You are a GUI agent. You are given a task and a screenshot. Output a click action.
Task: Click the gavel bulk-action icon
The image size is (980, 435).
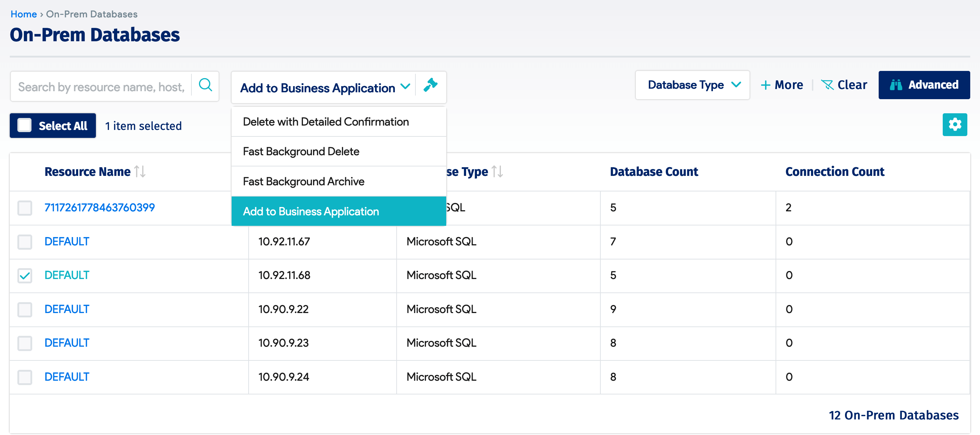[431, 85]
